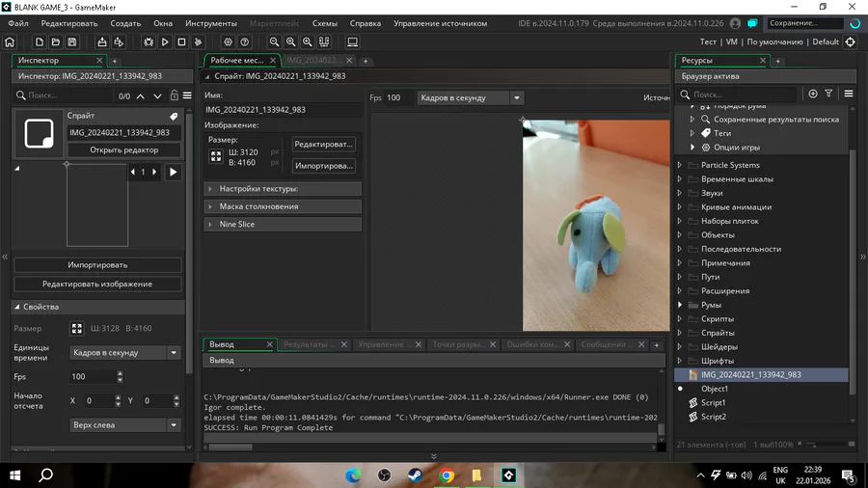Click the sprite tag icon in Inspector
This screenshot has height=488, width=868.
174,116
